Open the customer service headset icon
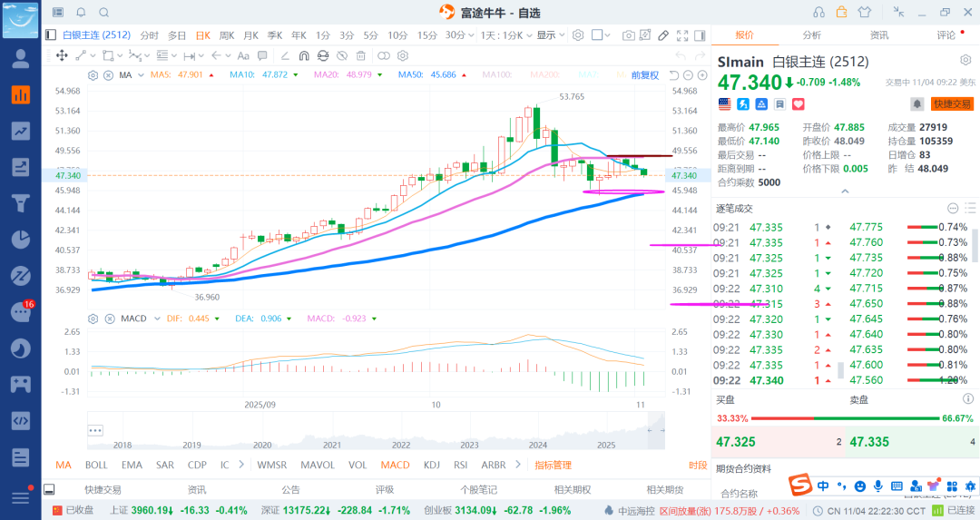 pos(818,13)
